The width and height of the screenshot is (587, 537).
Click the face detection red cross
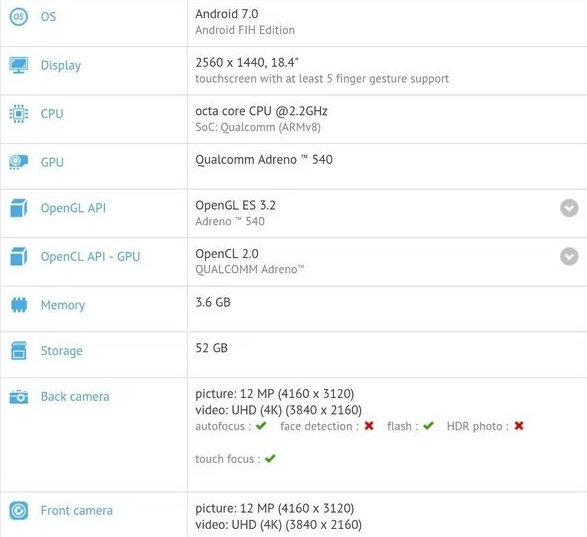pos(369,426)
